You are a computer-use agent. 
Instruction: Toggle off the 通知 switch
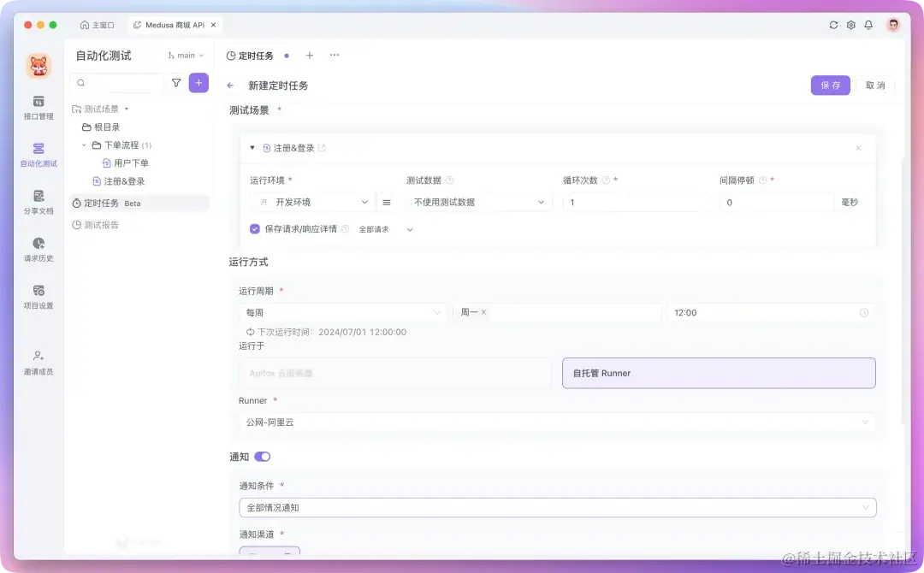tap(262, 456)
